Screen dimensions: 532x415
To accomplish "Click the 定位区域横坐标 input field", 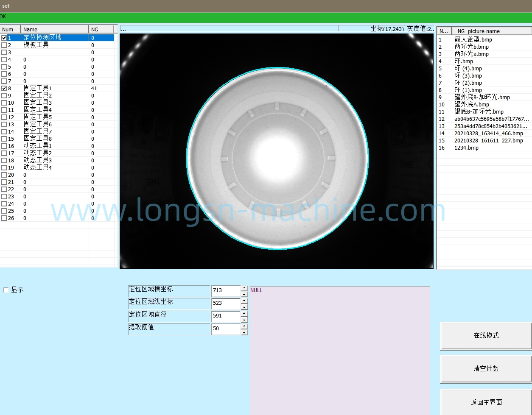I will 226,290.
